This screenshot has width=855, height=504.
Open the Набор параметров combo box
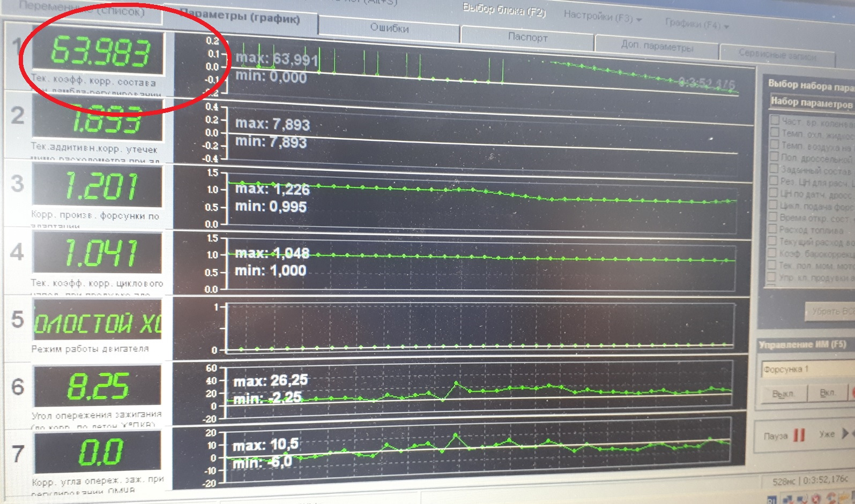(812, 102)
